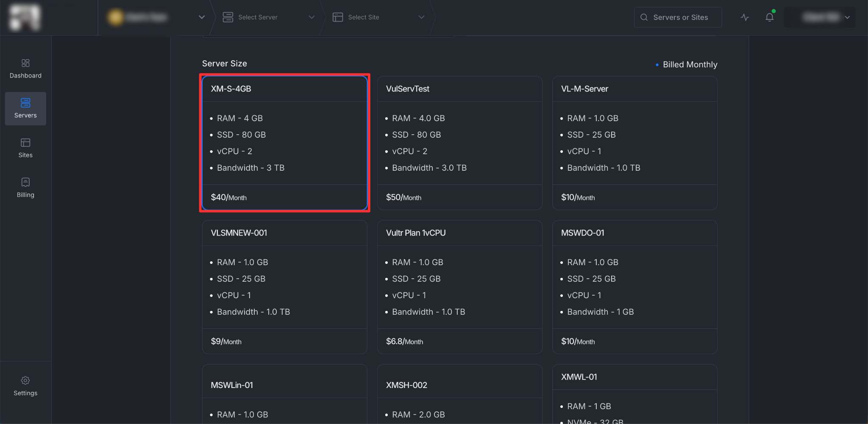The image size is (868, 424).
Task: Click the search magnifier icon
Action: (644, 17)
